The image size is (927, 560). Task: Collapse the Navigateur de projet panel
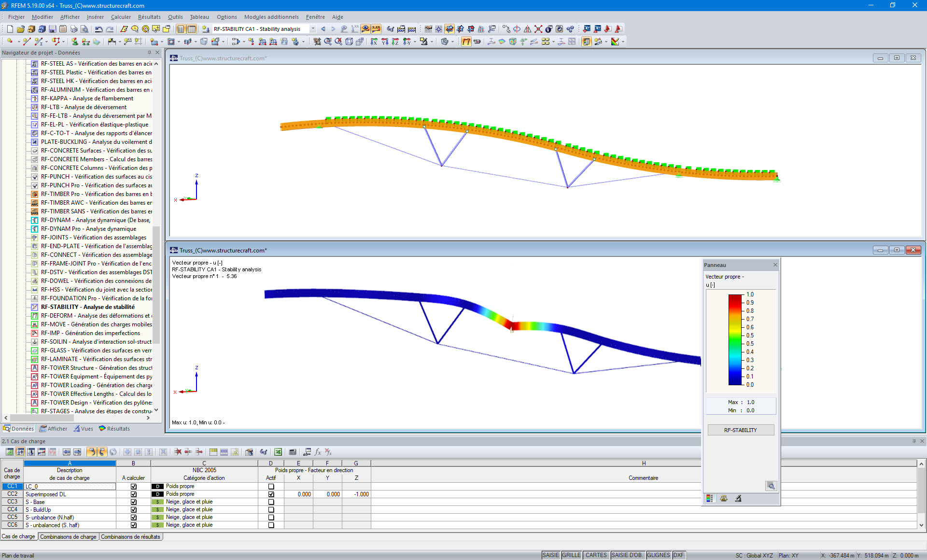tap(150, 53)
